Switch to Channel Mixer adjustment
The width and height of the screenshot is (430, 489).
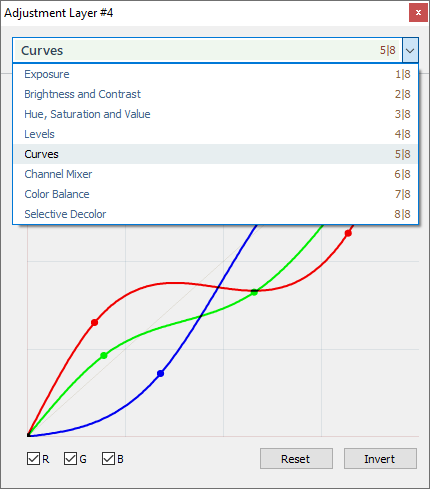tap(215, 174)
